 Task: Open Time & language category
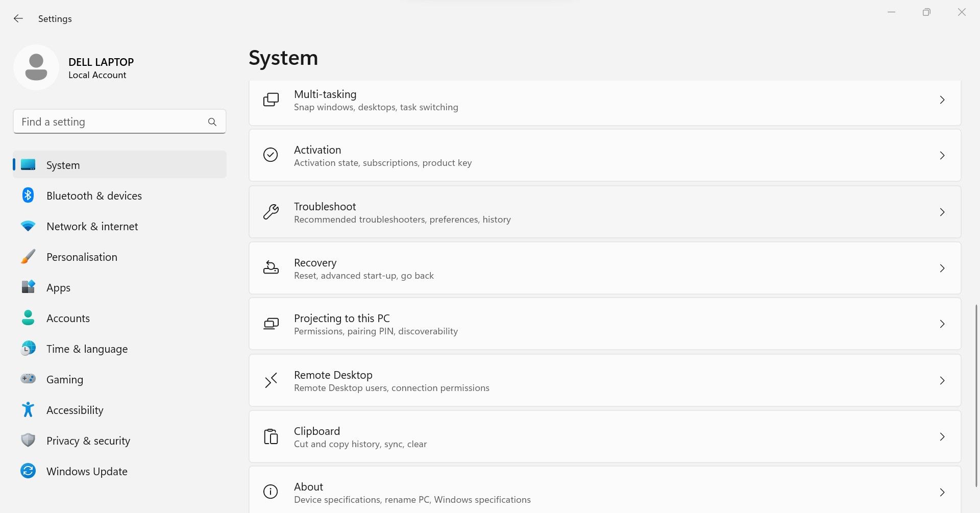coord(87,349)
